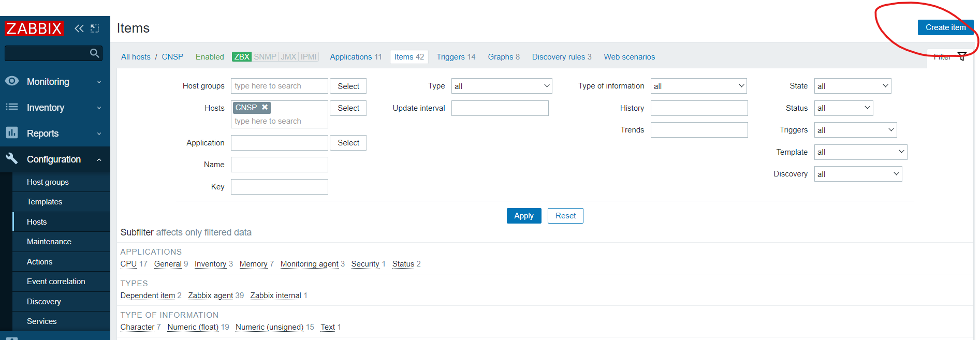Viewport: 980px width, 340px height.
Task: Click the Key input field
Action: coord(280,187)
